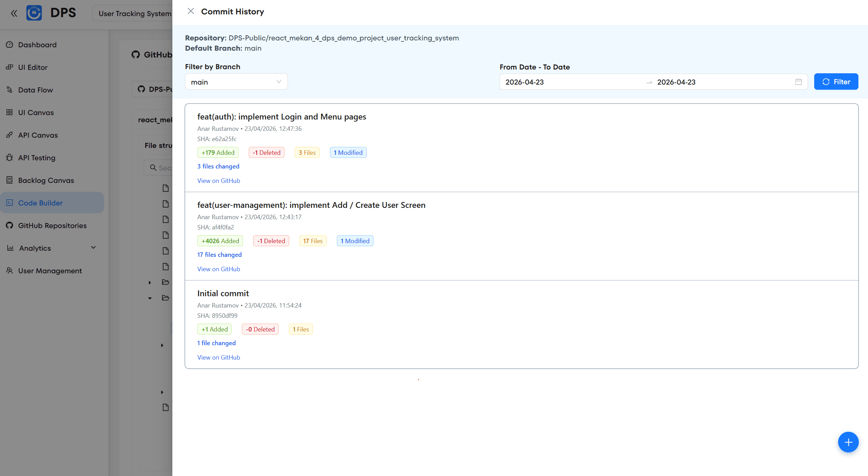
Task: Click the From Date field 2026-04-23
Action: tap(524, 82)
